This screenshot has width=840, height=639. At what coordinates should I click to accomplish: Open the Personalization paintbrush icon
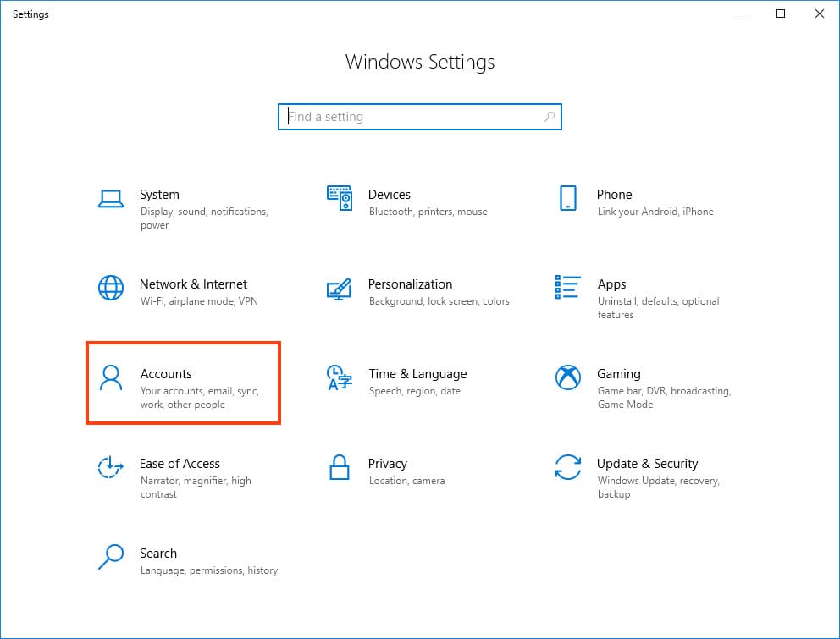[339, 289]
